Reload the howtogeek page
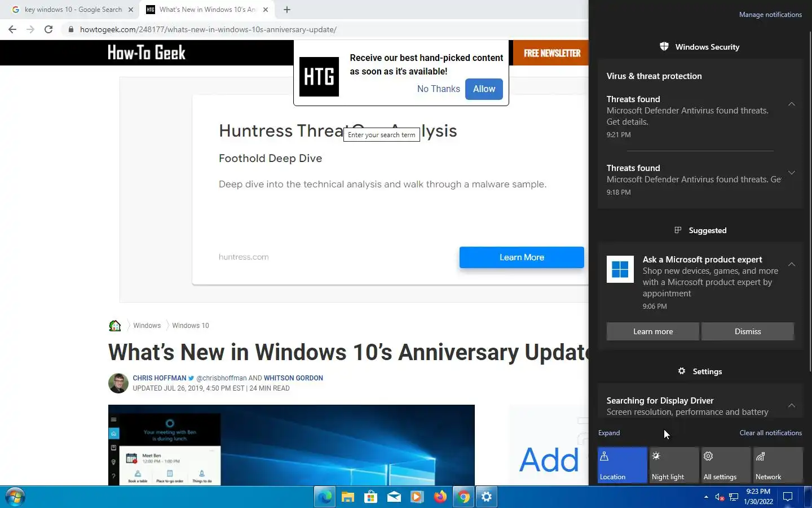 click(48, 29)
